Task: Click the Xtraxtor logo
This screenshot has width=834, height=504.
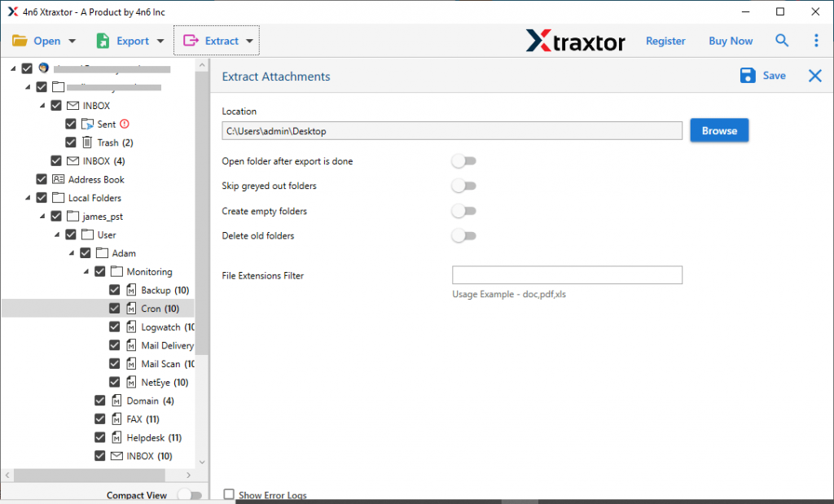Action: (575, 40)
